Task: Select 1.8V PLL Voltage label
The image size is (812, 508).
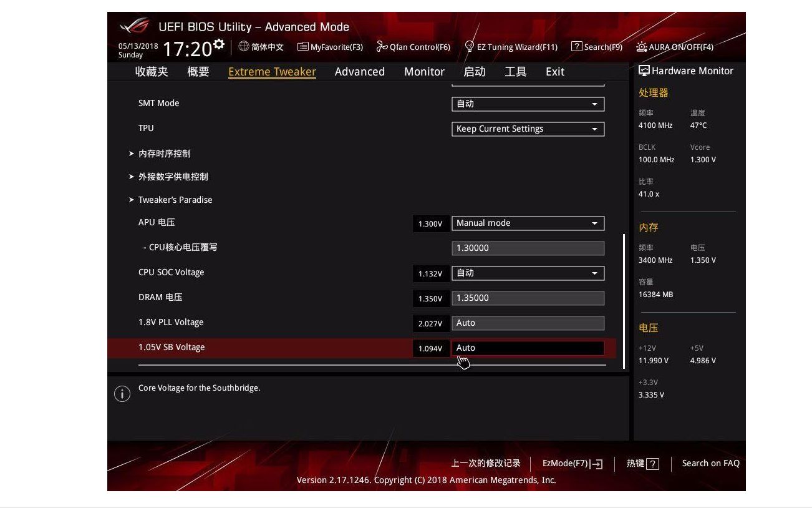Action: tap(171, 323)
